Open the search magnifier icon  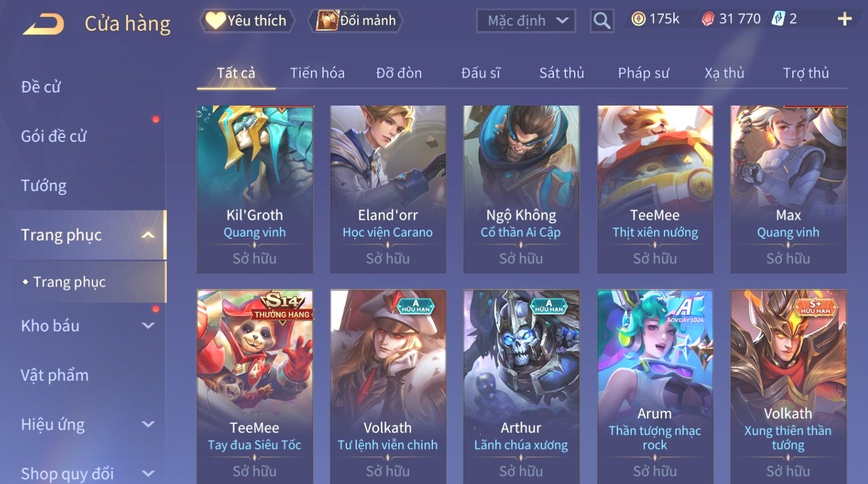point(602,21)
